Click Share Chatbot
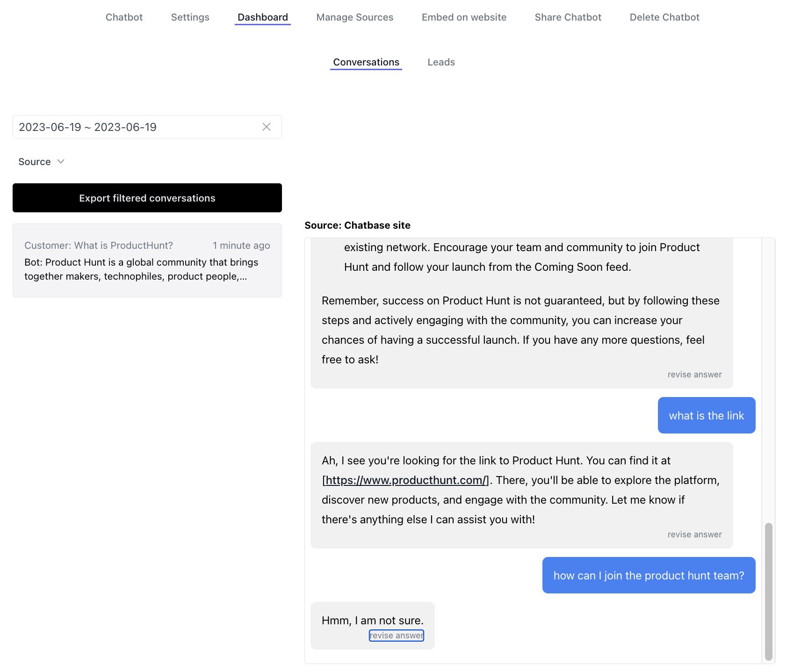This screenshot has width=794, height=672. coord(568,17)
